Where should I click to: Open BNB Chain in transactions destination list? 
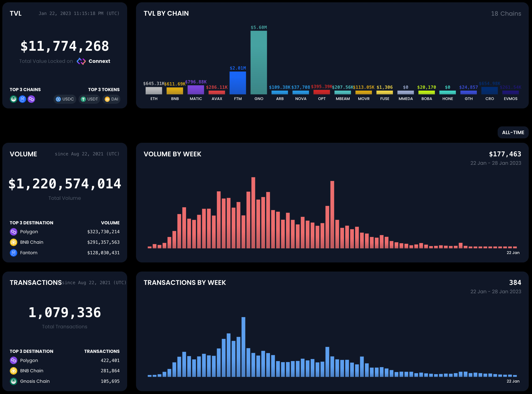tap(32, 371)
